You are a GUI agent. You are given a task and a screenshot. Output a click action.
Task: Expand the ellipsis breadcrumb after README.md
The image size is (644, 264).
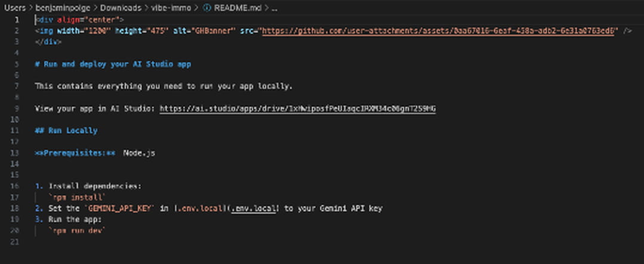pos(274,8)
